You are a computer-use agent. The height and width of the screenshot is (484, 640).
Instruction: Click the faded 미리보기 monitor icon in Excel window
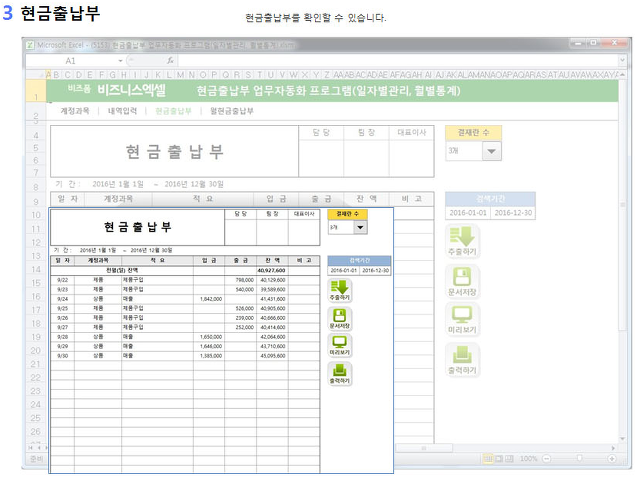(462, 320)
